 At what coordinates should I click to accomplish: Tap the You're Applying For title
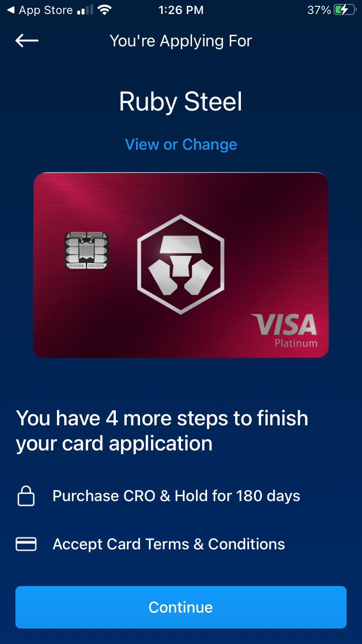pyautogui.click(x=181, y=41)
